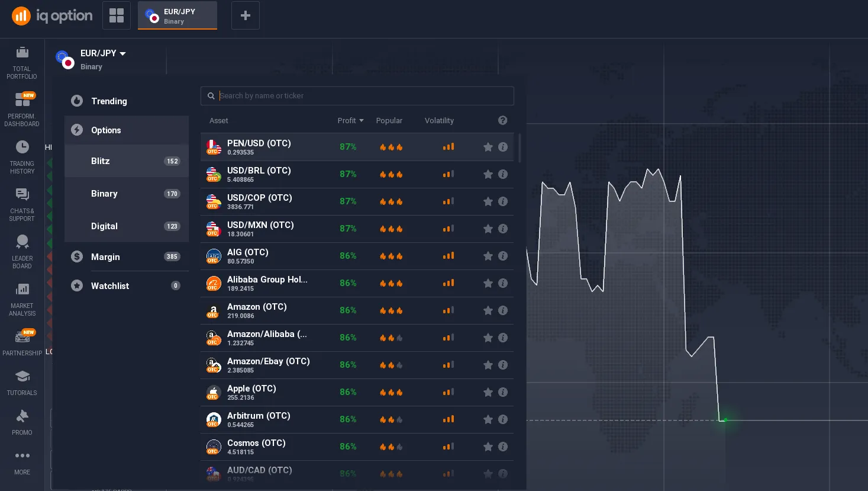
Task: Open the Leader Board icon
Action: pos(22,252)
